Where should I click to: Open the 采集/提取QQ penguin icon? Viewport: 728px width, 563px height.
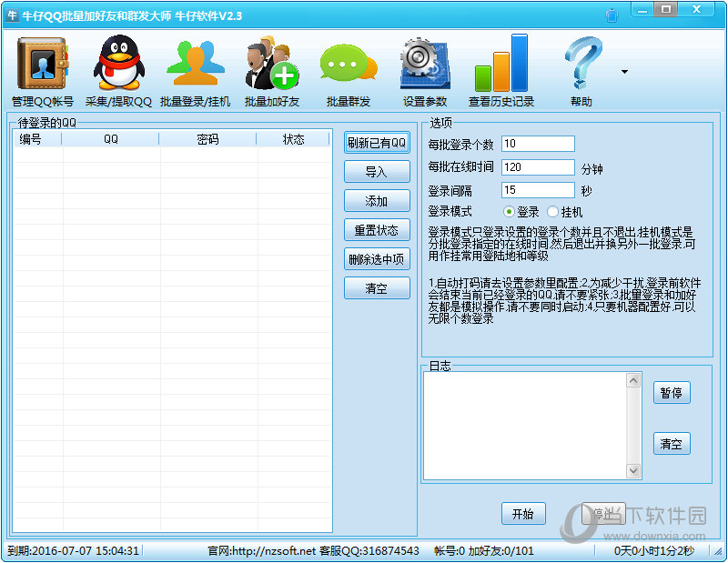coord(119,63)
